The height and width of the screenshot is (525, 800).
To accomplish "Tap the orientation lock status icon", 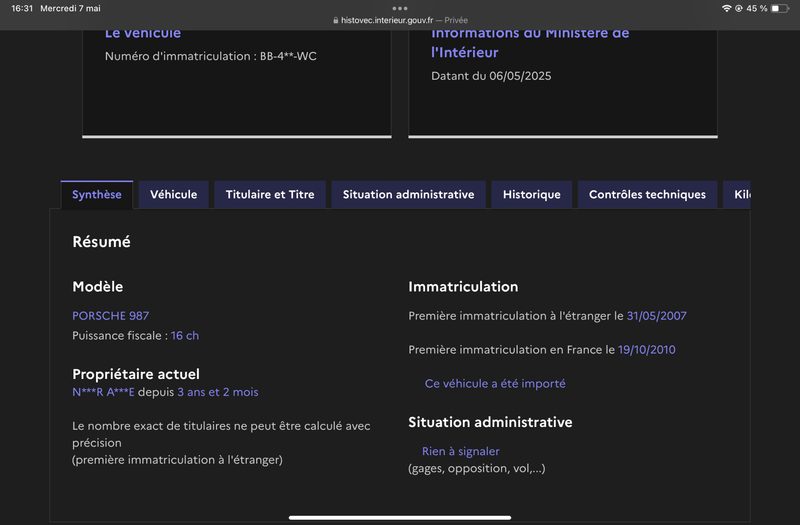I will pos(738,8).
